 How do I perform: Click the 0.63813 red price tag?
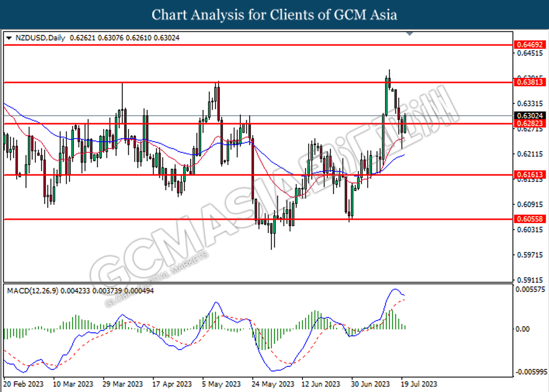(530, 82)
